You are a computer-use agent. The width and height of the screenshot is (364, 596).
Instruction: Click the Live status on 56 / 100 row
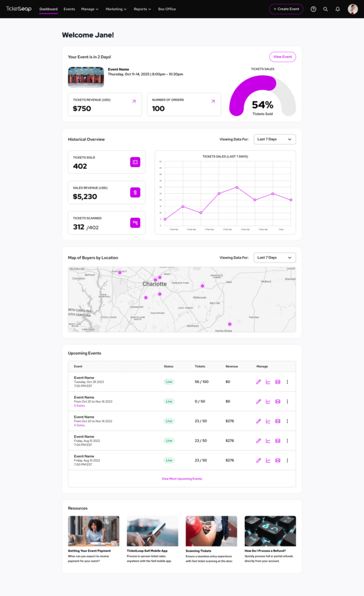[x=169, y=382]
